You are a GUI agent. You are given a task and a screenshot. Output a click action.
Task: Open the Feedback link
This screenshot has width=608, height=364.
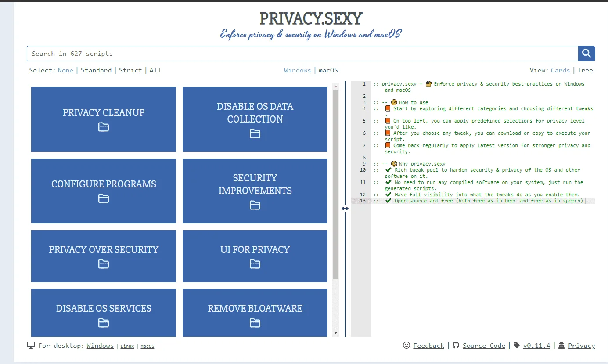[x=429, y=346]
